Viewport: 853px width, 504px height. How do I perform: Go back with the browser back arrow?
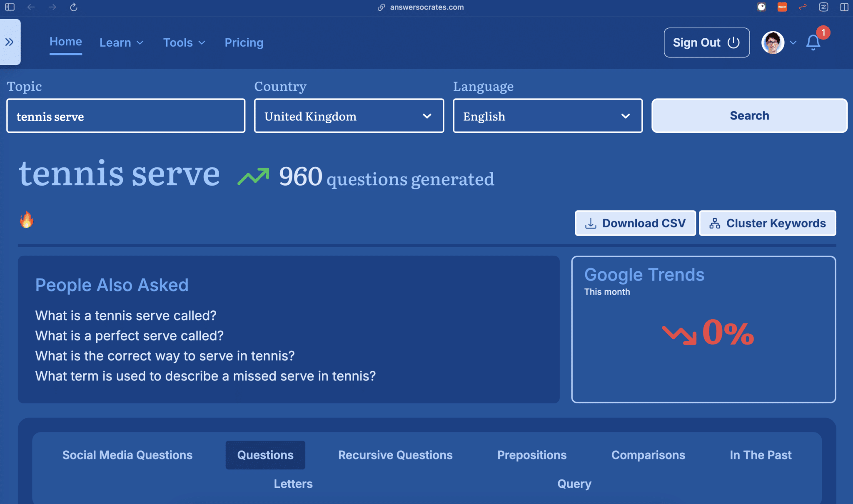(x=31, y=7)
